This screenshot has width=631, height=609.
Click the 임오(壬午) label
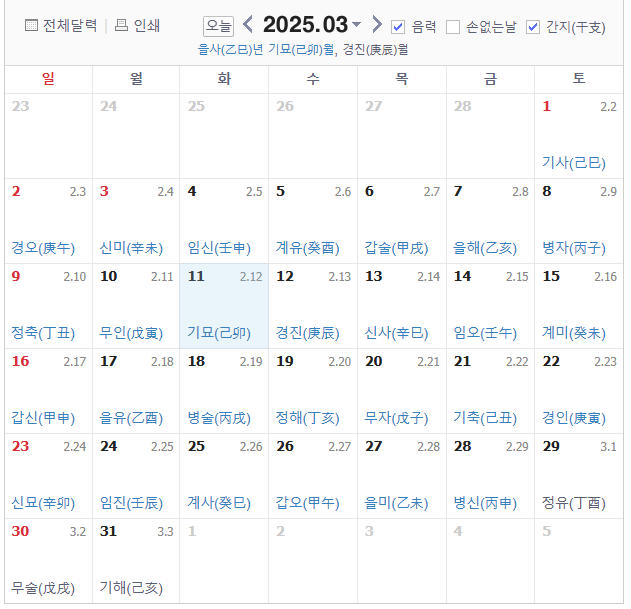tap(485, 333)
